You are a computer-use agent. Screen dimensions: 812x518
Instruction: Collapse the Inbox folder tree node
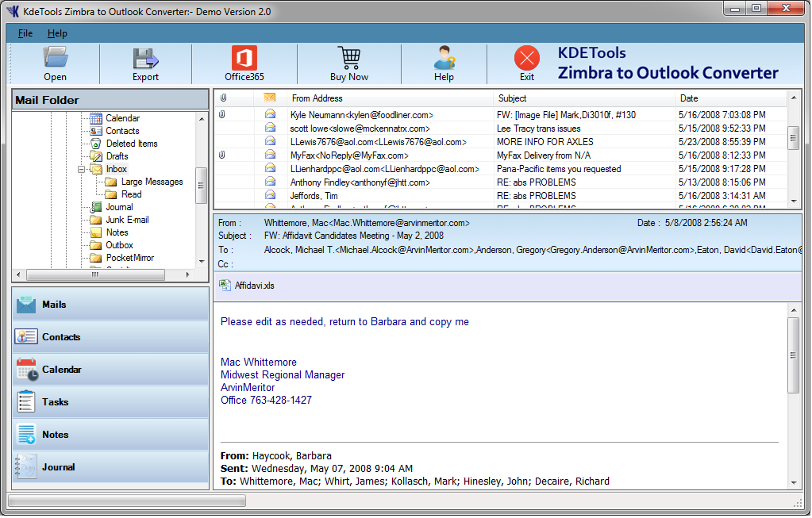[x=82, y=169]
